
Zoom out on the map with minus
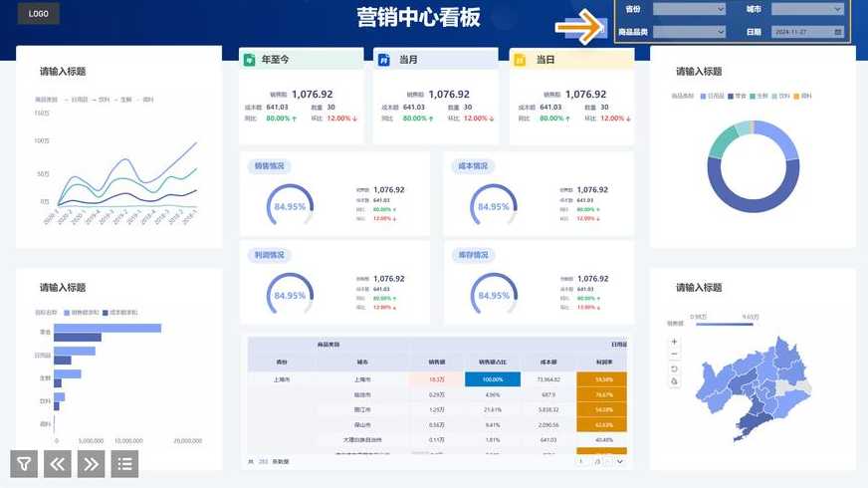pyautogui.click(x=674, y=354)
